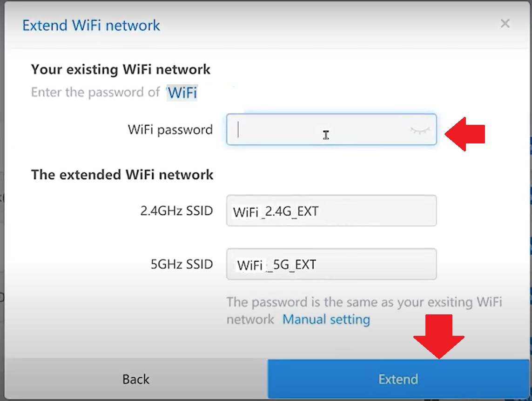Click the highlighted WiFi network name
Viewport: 532px width, 401px height.
point(182,93)
